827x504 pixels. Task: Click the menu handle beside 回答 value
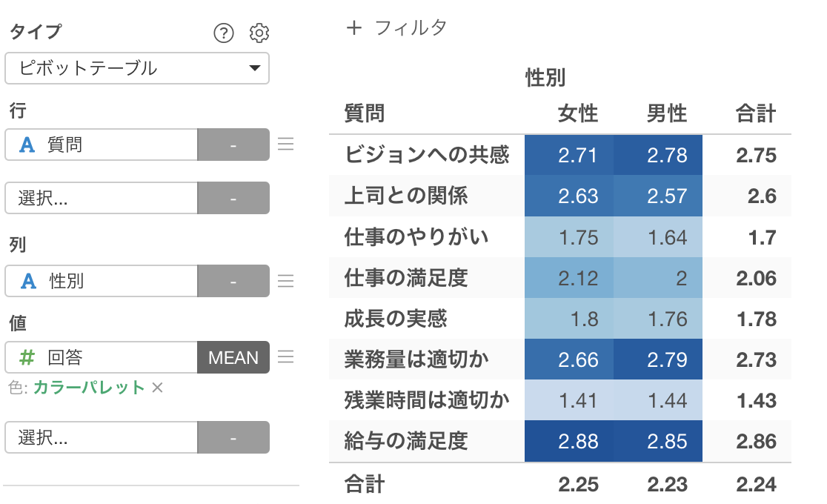click(x=285, y=357)
